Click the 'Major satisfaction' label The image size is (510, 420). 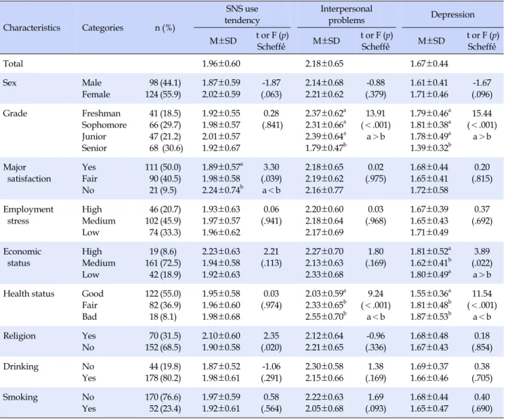tap(27, 173)
